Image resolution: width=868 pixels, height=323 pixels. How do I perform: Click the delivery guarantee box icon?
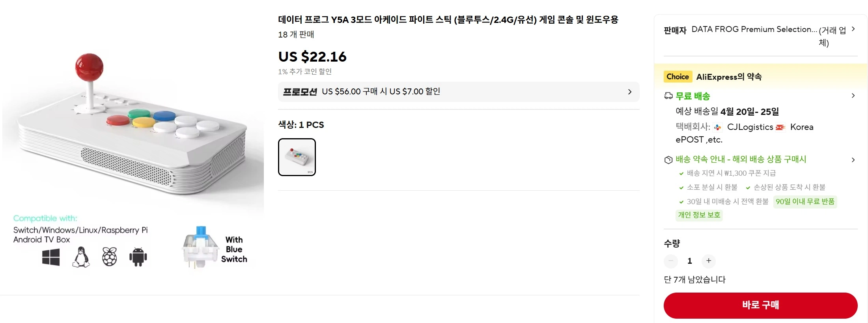[668, 160]
